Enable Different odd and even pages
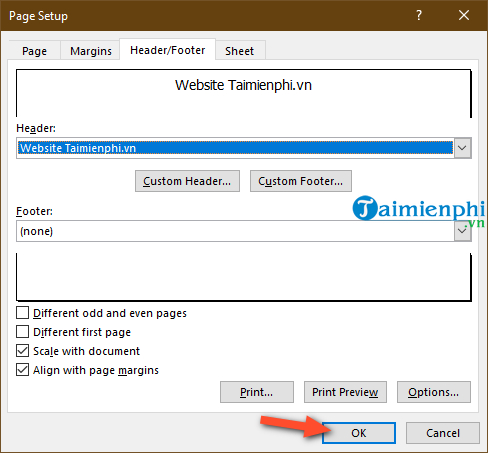488x453 pixels. [x=22, y=313]
